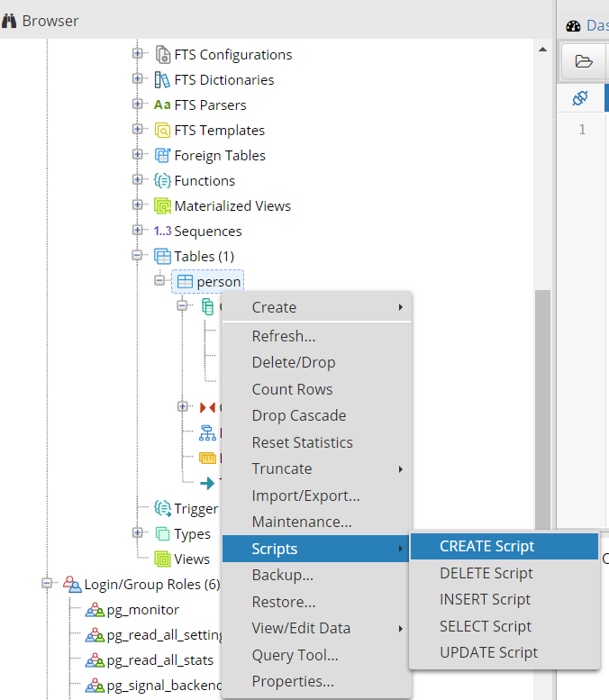Click the FTS Dictionaries books icon
This screenshot has height=700, width=609.
point(162,80)
